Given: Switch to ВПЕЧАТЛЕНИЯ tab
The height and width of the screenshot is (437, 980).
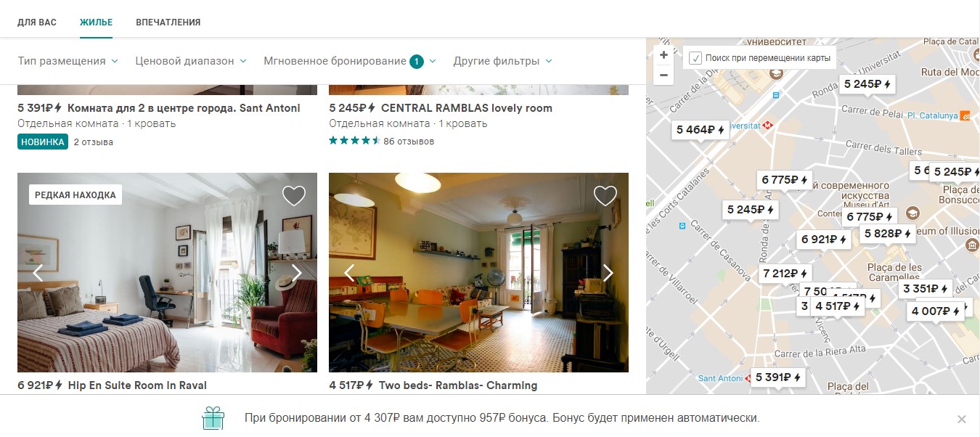Looking at the screenshot, I should click(168, 23).
